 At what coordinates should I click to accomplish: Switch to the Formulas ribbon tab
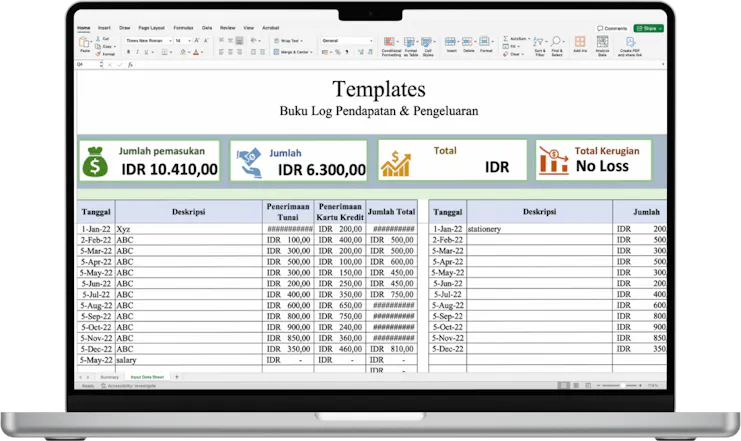182,28
